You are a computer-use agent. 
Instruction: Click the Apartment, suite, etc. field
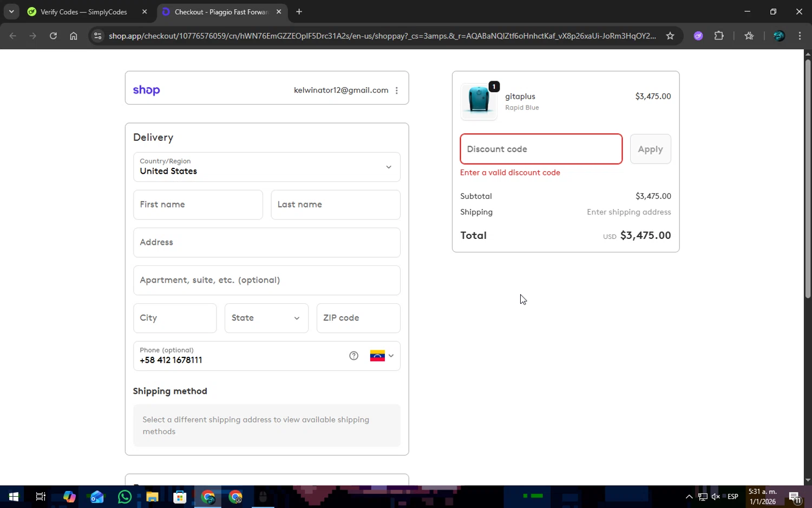pyautogui.click(x=267, y=281)
